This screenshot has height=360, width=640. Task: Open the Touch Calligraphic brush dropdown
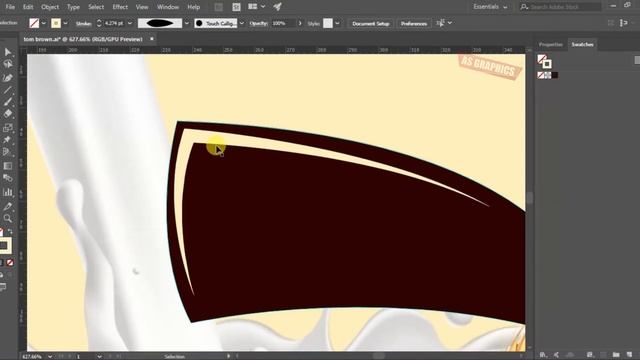(x=242, y=23)
